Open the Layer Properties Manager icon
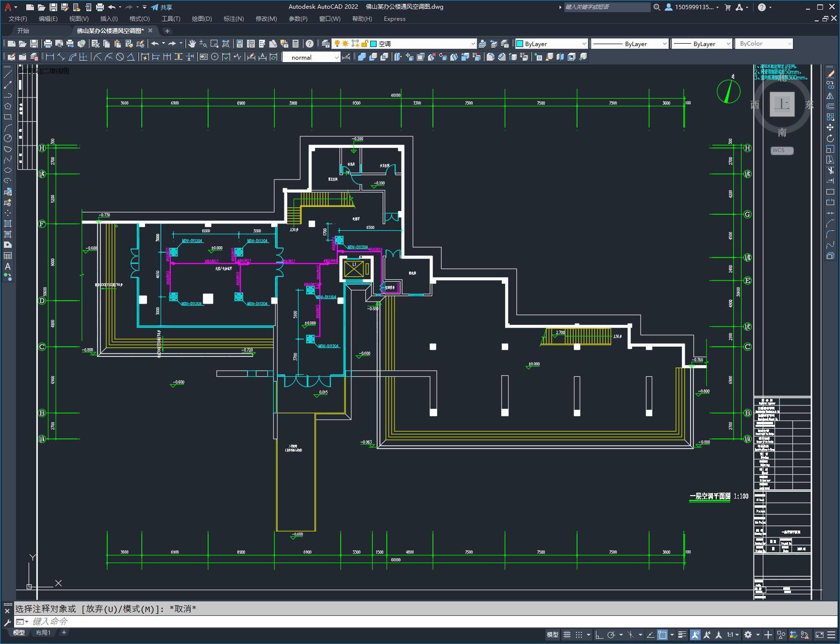Image resolution: width=840 pixels, height=644 pixels. tap(326, 44)
